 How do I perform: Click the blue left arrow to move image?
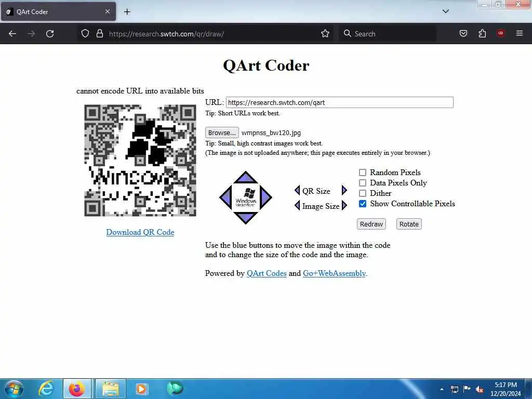pos(225,197)
